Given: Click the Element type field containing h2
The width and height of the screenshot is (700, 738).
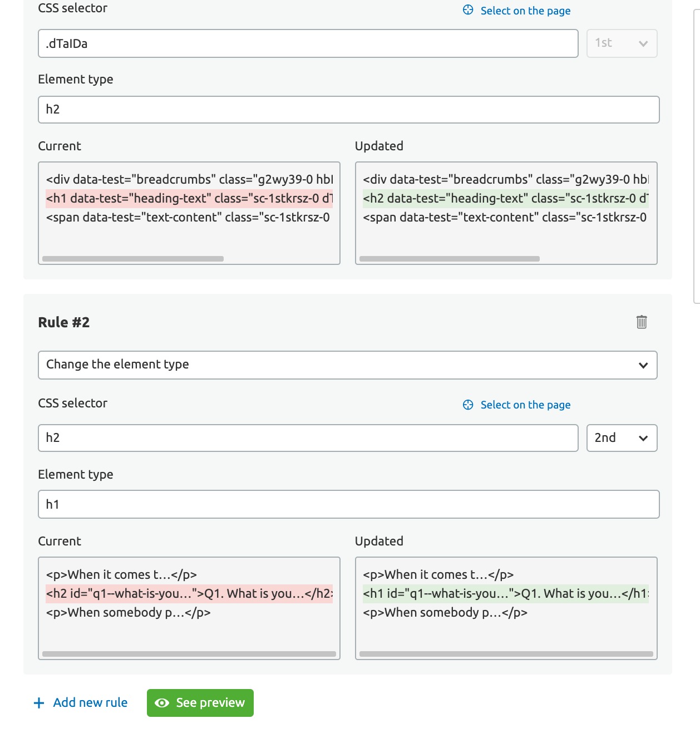Looking at the screenshot, I should (348, 110).
